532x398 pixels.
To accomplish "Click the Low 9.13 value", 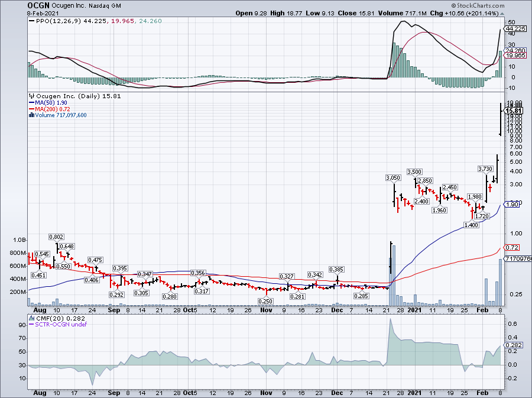I will pos(320,13).
